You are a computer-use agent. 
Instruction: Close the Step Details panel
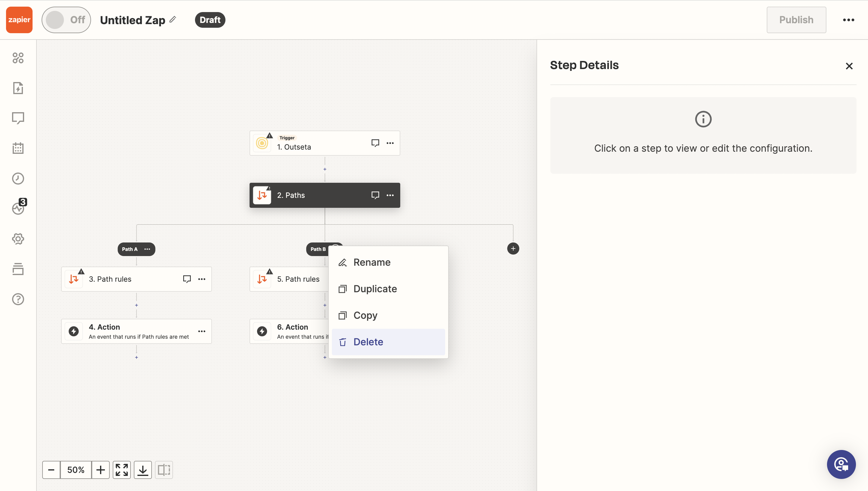(849, 66)
